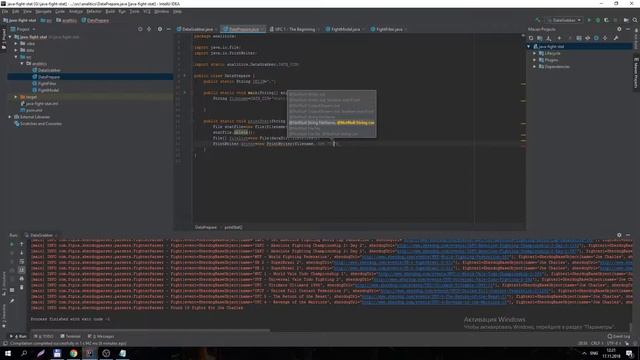Image resolution: width=640 pixels, height=360 pixels.
Task: Switch to DataGrabber.java editor tab
Action: 197,29
